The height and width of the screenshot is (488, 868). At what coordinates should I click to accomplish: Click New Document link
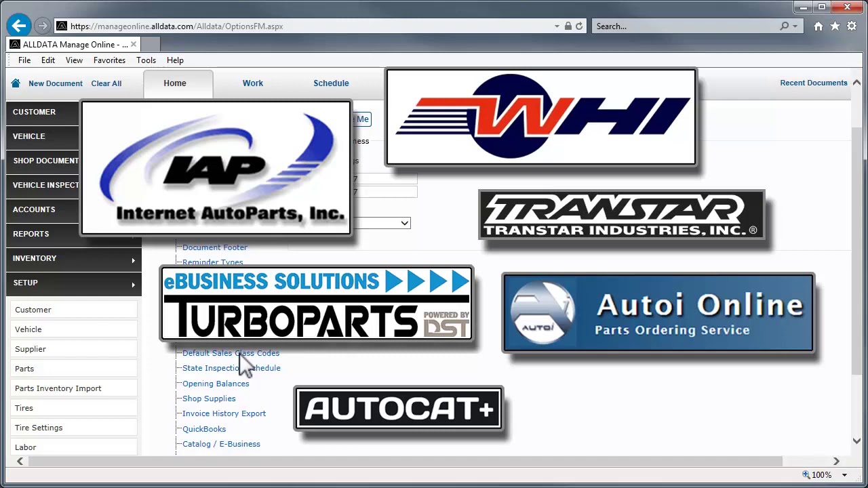coord(56,83)
